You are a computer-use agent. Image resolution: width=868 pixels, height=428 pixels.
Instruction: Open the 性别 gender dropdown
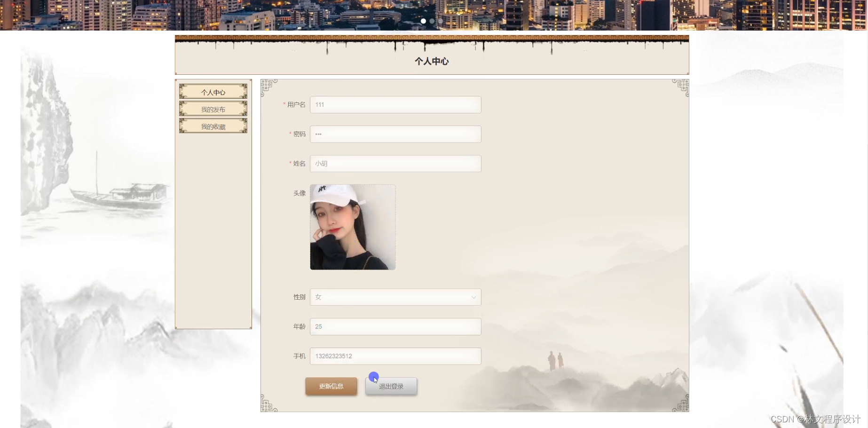point(395,297)
